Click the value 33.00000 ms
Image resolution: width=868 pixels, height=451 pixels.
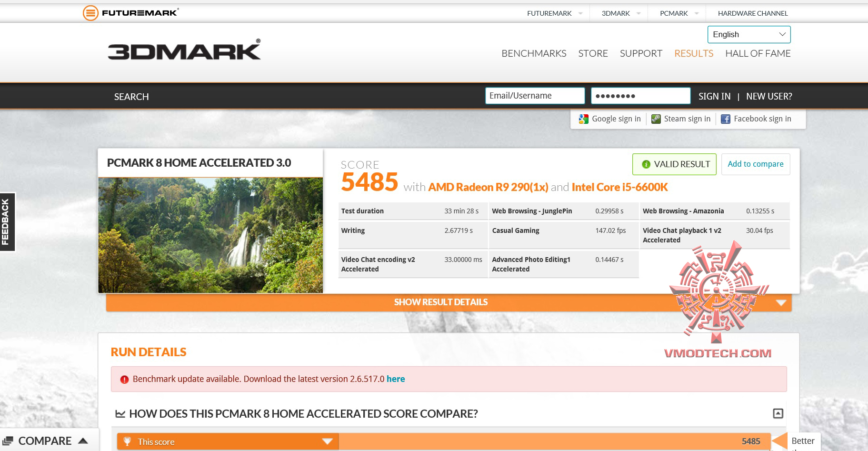463,260
